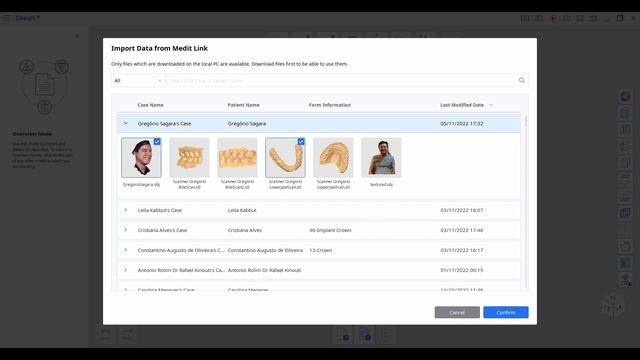The height and width of the screenshot is (360, 640).
Task: Uncheck the LowerJawScan.stl checkbox
Action: 301,142
